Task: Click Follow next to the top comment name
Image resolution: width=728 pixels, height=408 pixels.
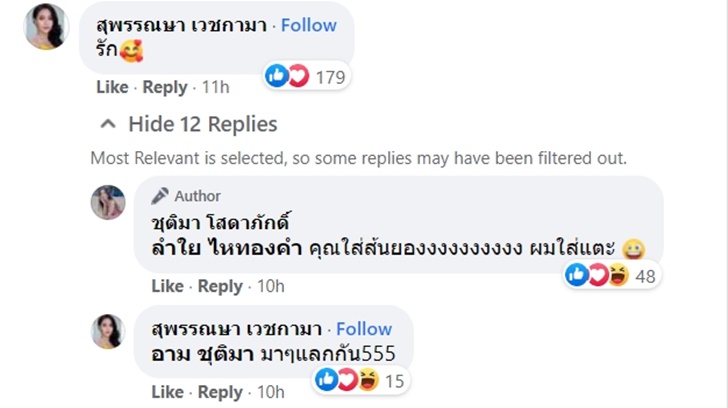Action: (x=308, y=25)
